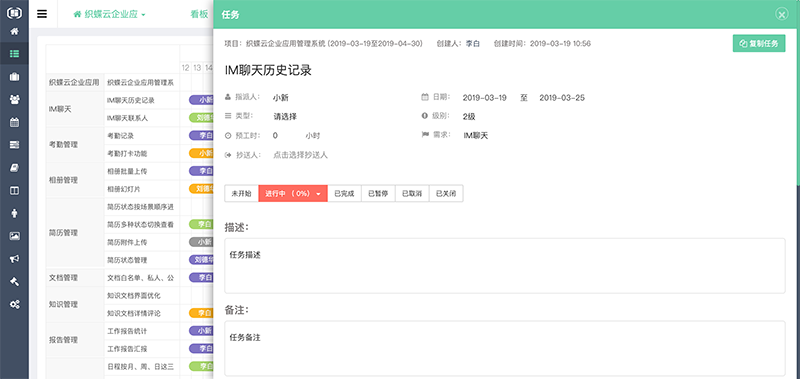Click the list icon beside 类型
This screenshot has height=379, width=800.
click(x=228, y=116)
